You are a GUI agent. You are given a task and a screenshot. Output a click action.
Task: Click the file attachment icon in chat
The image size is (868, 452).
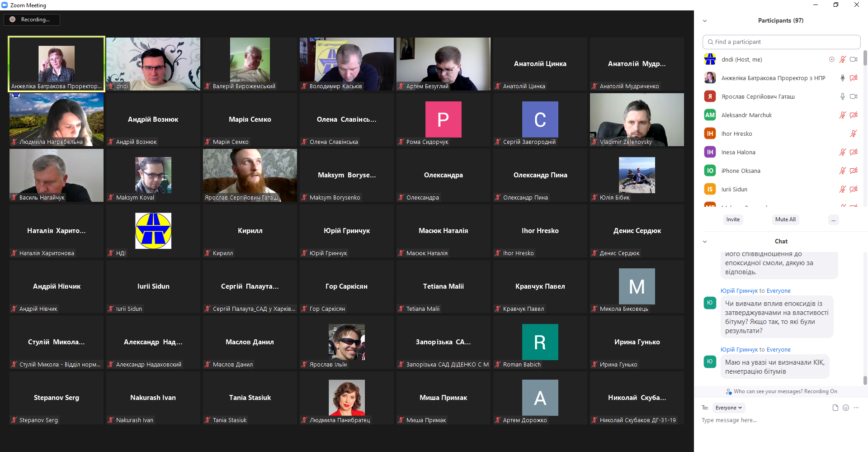tap(835, 408)
